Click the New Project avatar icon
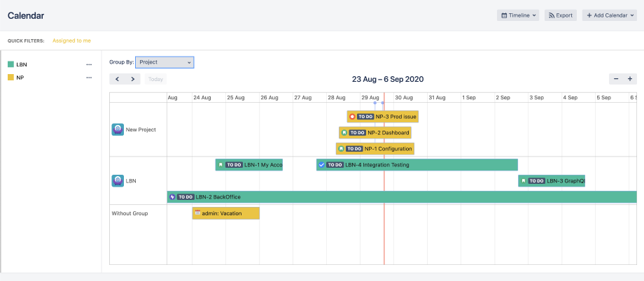The image size is (644, 281). [118, 129]
